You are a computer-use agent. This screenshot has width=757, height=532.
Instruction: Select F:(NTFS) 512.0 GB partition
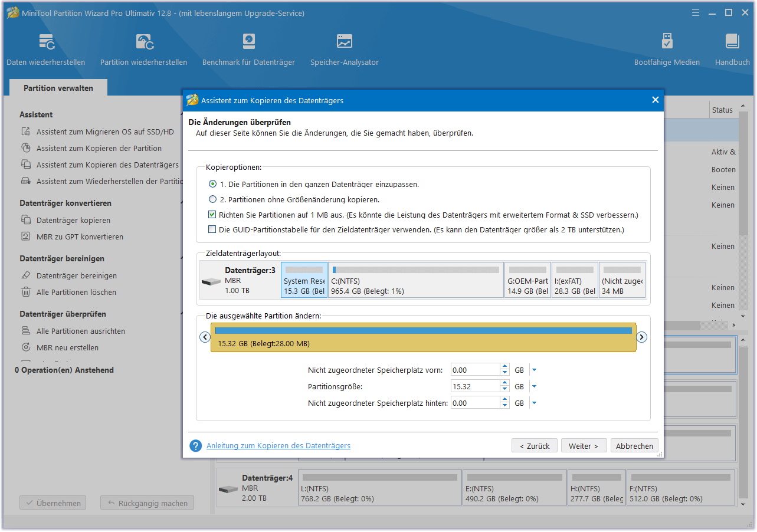tap(681, 487)
